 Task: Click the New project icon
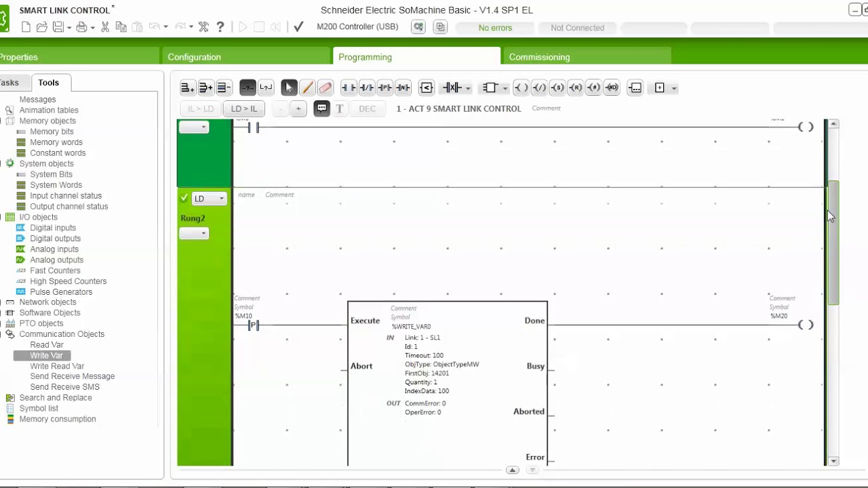point(26,27)
